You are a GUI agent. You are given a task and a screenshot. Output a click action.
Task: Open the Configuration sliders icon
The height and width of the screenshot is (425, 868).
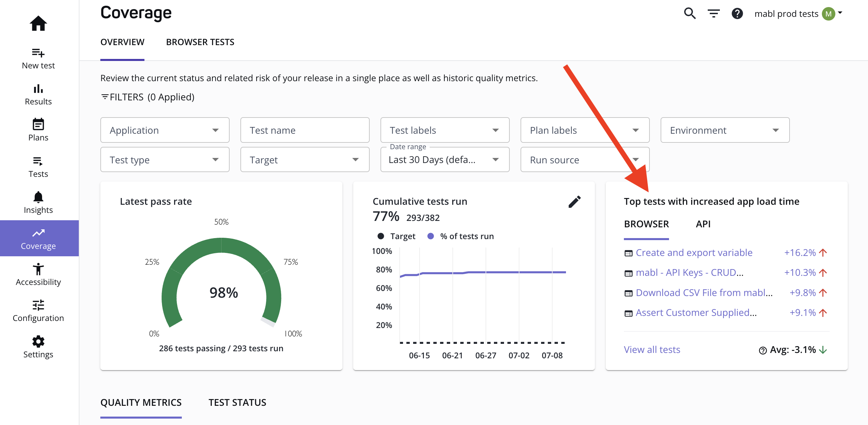point(38,306)
